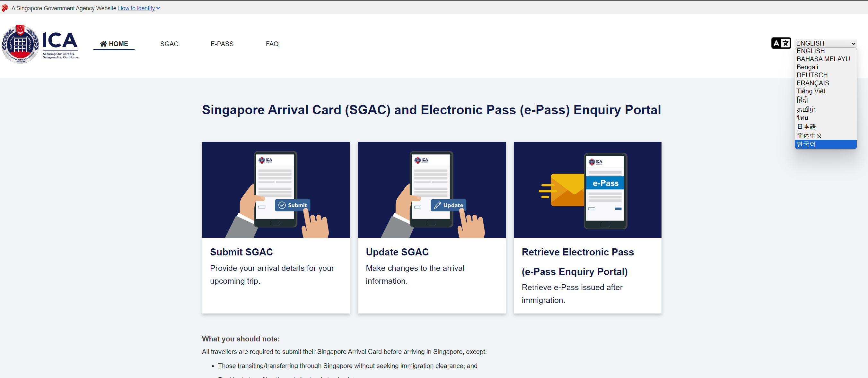The width and height of the screenshot is (868, 378).
Task: Open Retrieve Electronic Pass heading
Action: (578, 262)
